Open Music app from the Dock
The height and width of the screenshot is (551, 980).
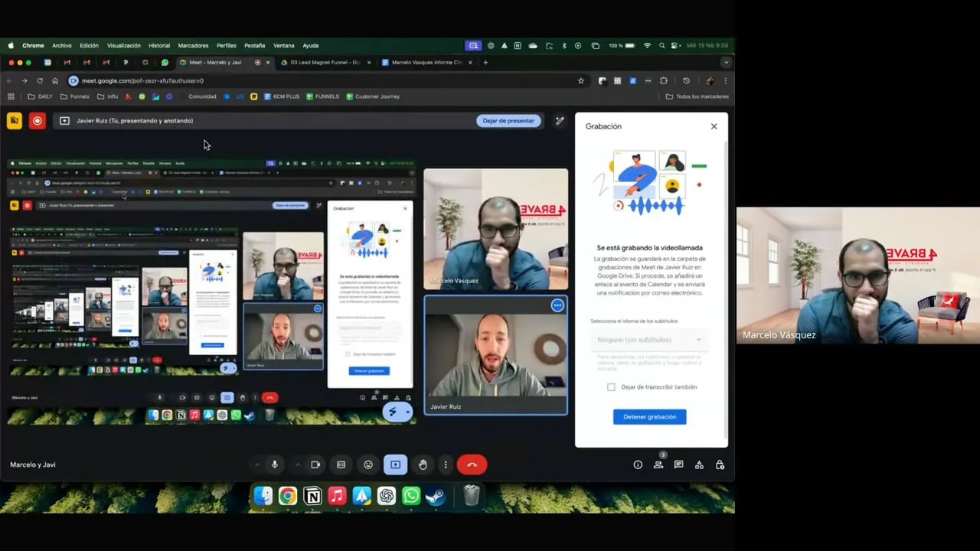point(337,496)
